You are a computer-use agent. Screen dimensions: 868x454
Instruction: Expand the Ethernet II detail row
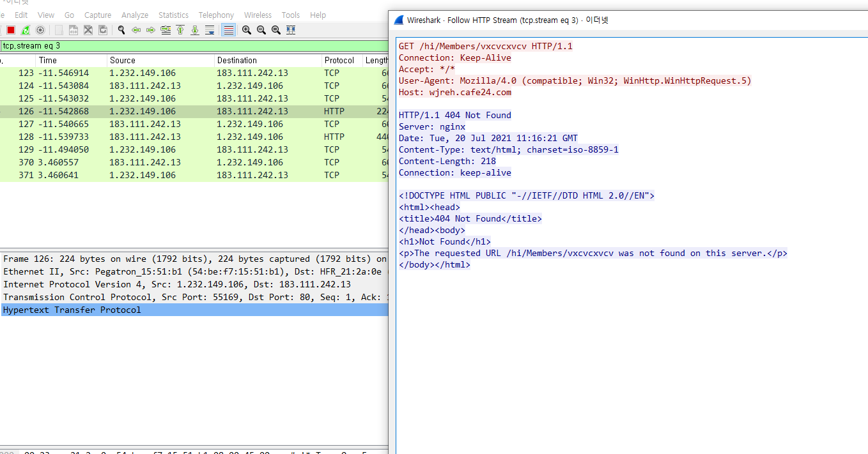click(x=194, y=271)
